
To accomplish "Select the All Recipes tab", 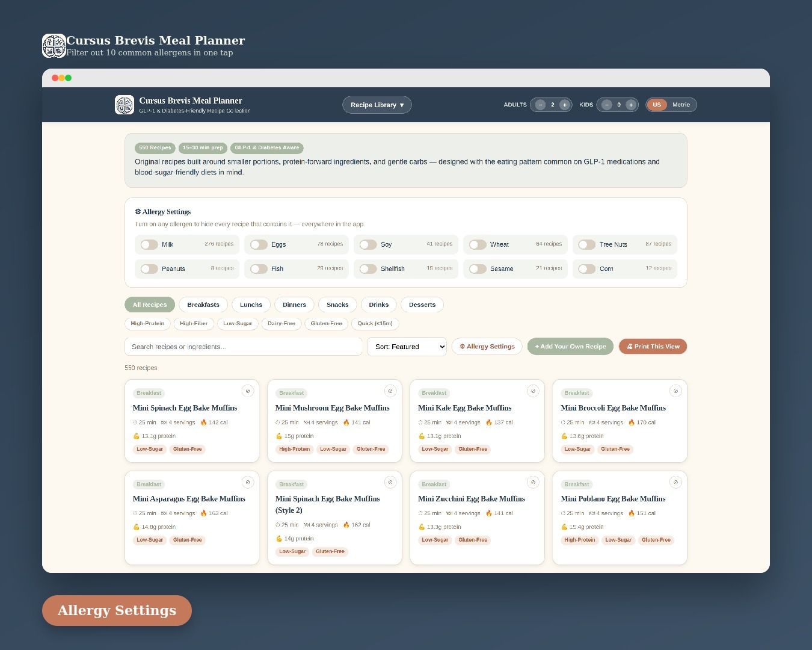I will click(150, 305).
